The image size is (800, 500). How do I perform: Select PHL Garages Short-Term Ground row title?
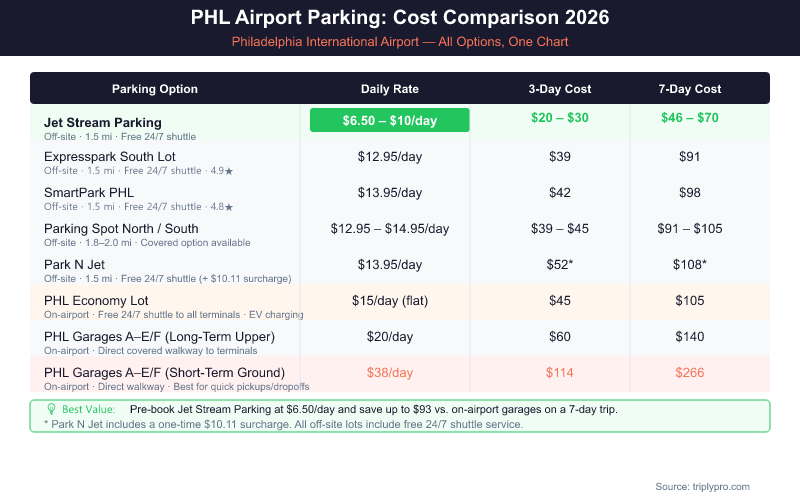163,372
